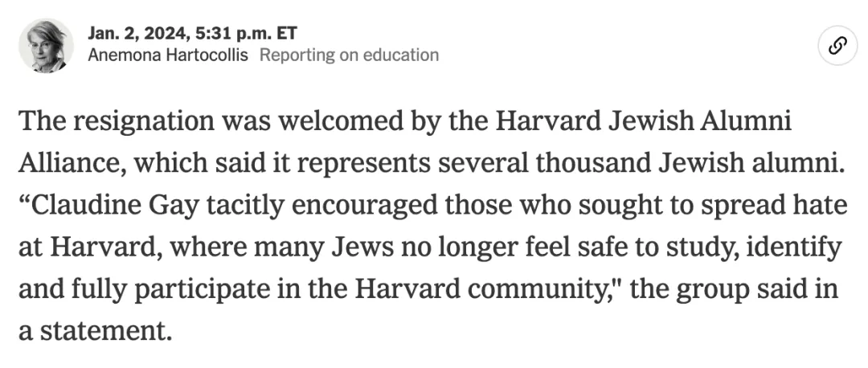Click the "Reporting on education" label
The width and height of the screenshot is (868, 368).
pos(349,55)
